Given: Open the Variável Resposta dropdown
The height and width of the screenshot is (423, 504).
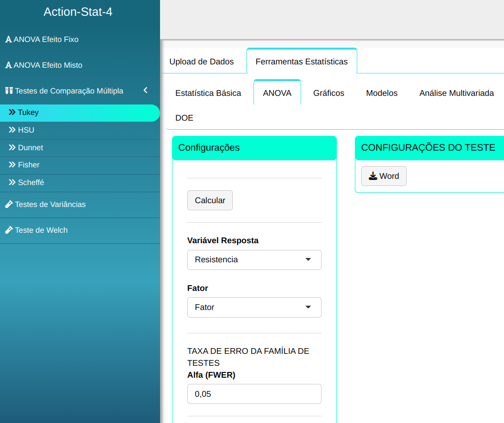Looking at the screenshot, I should pos(254,259).
